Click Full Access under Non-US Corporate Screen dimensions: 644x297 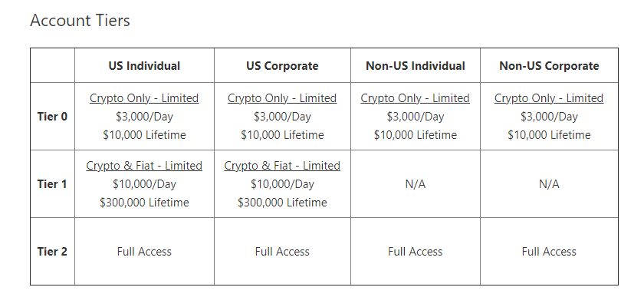tap(549, 252)
